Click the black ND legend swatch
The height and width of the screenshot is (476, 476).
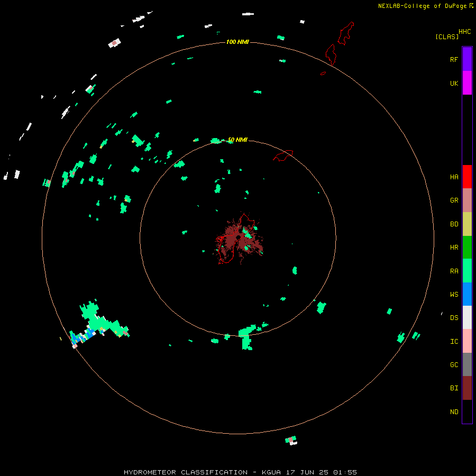(467, 411)
